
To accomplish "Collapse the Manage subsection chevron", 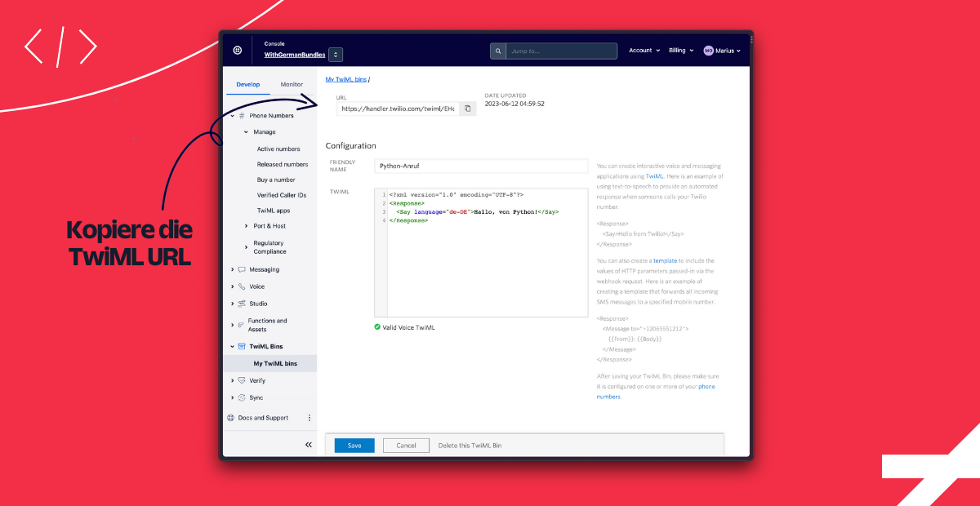I will pyautogui.click(x=246, y=132).
